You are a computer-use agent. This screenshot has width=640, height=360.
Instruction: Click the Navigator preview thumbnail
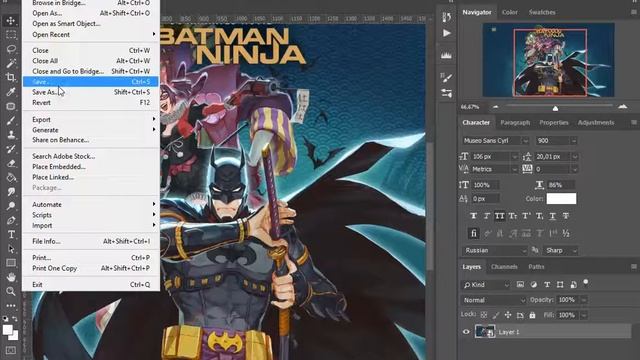[549, 60]
